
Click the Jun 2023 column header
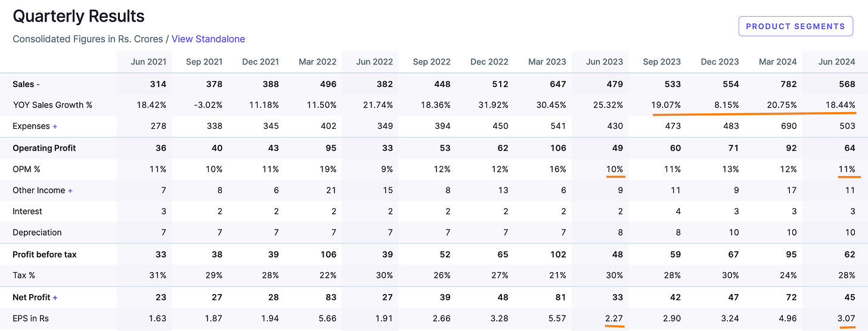[x=604, y=61]
